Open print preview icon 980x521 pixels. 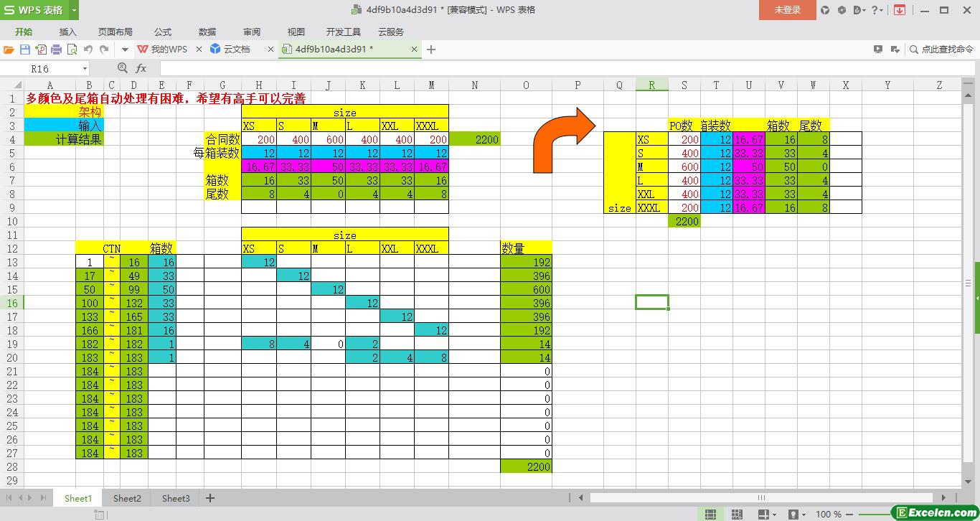coord(72,50)
